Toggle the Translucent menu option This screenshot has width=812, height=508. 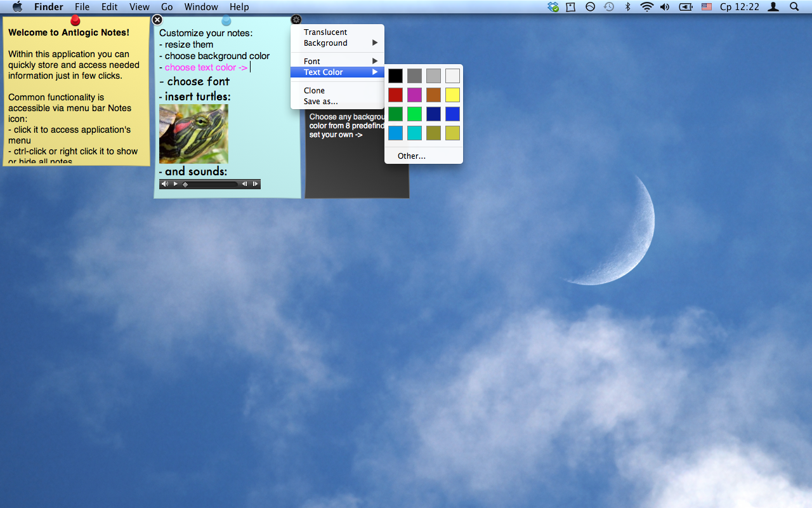tap(337, 32)
